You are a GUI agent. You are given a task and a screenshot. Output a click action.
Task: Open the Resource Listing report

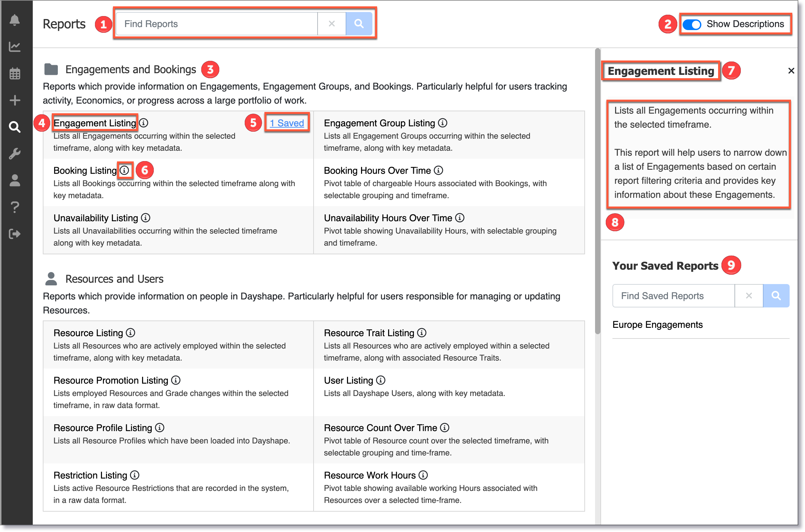pos(88,333)
